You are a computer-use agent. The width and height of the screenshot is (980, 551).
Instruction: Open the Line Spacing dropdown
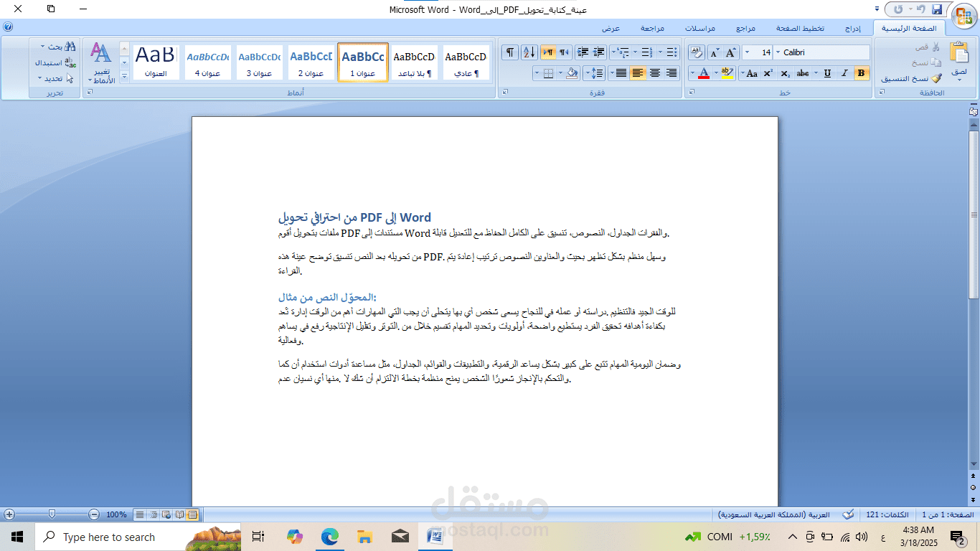point(593,73)
